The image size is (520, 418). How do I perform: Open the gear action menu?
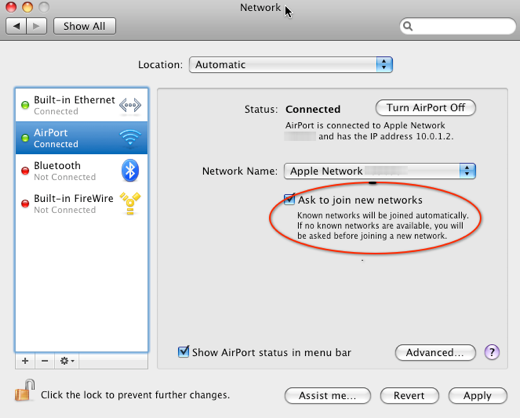(67, 361)
